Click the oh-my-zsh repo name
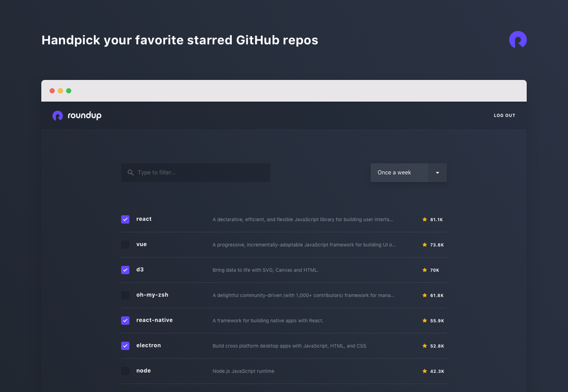This screenshot has width=568, height=392. click(x=152, y=295)
